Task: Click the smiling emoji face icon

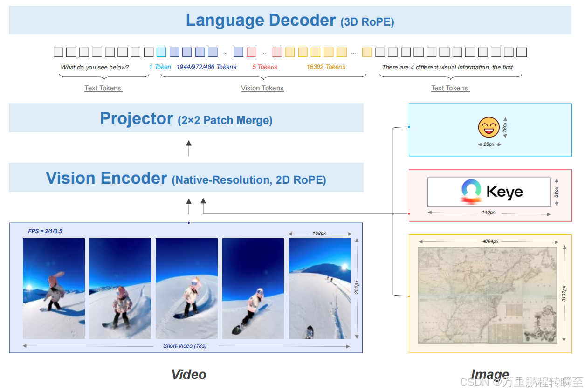Action: 489,127
